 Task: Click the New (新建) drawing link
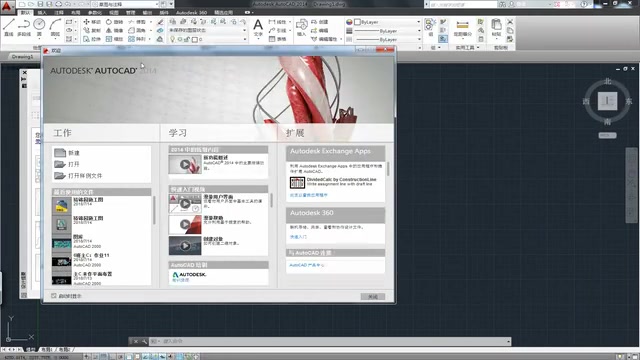click(74, 153)
